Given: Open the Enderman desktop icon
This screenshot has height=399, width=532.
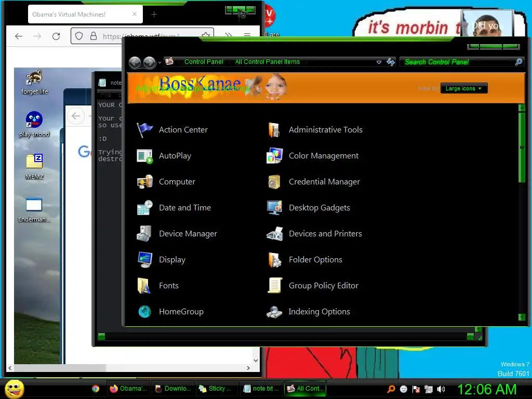Looking at the screenshot, I should (x=34, y=210).
